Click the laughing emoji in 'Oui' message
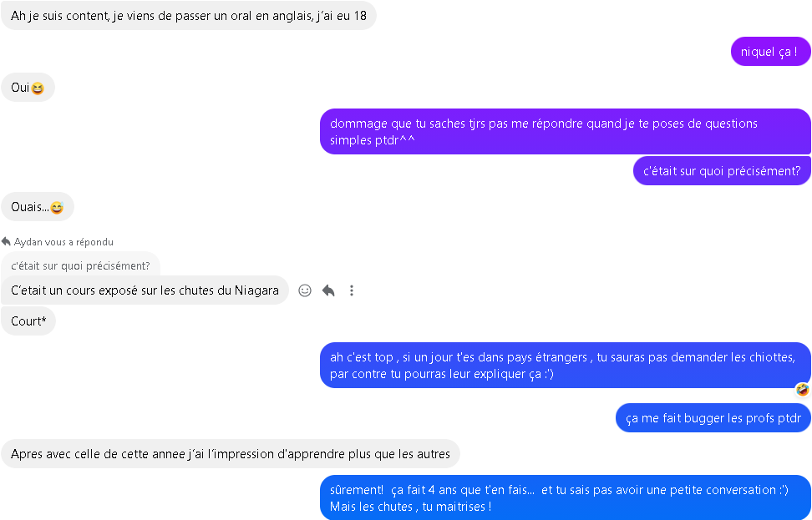The width and height of the screenshot is (812, 520). [38, 88]
